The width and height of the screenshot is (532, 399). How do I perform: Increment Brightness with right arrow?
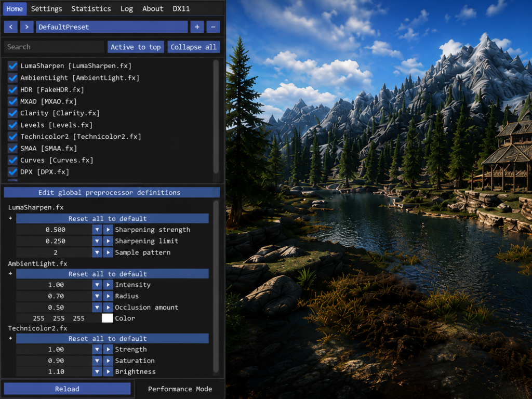pyautogui.click(x=108, y=371)
